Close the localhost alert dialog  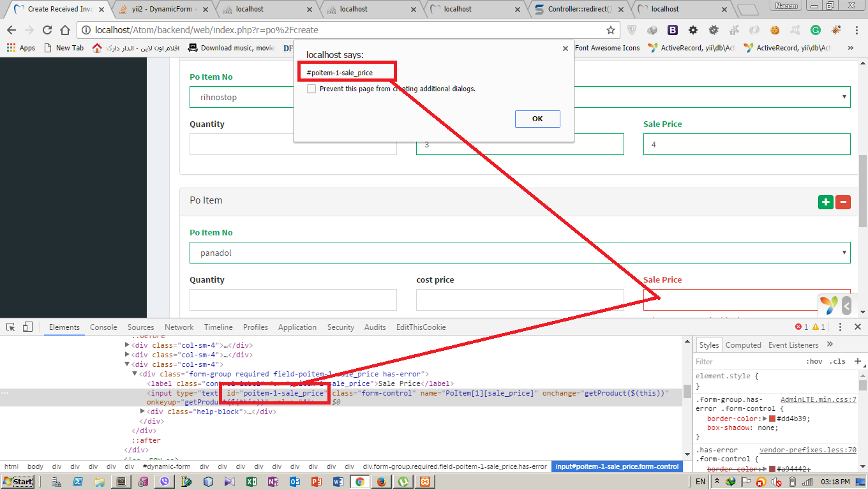click(565, 48)
